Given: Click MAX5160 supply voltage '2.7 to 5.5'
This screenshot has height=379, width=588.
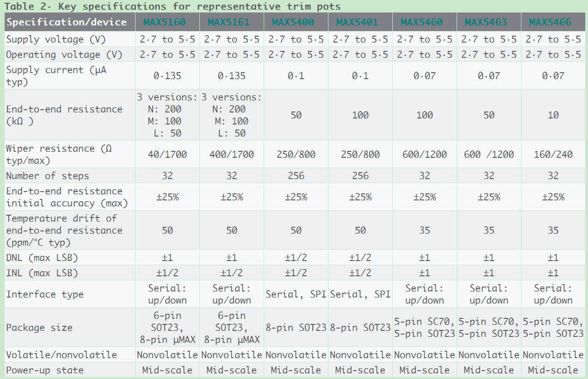Looking at the screenshot, I should tap(167, 39).
